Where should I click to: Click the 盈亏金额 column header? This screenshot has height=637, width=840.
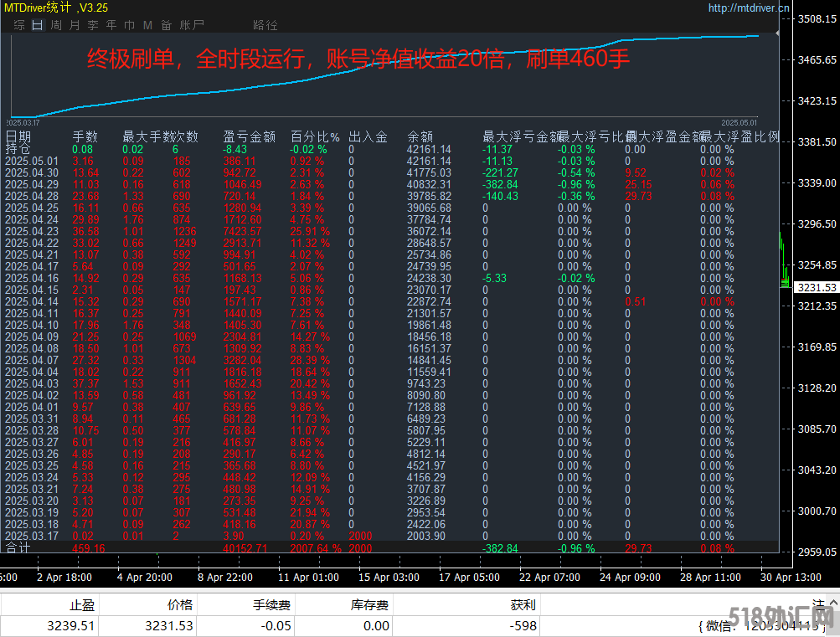point(249,137)
